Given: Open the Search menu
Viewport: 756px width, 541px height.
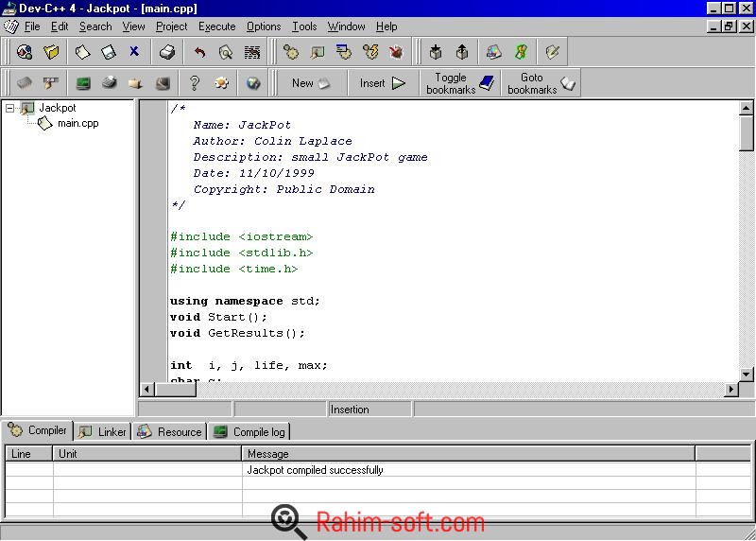Looking at the screenshot, I should 95,26.
